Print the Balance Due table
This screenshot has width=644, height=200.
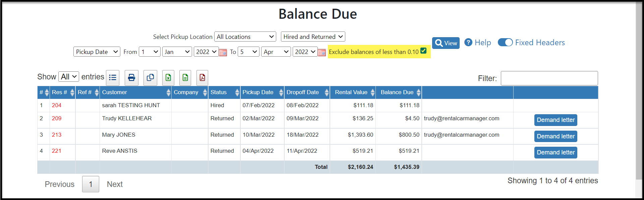tap(131, 78)
